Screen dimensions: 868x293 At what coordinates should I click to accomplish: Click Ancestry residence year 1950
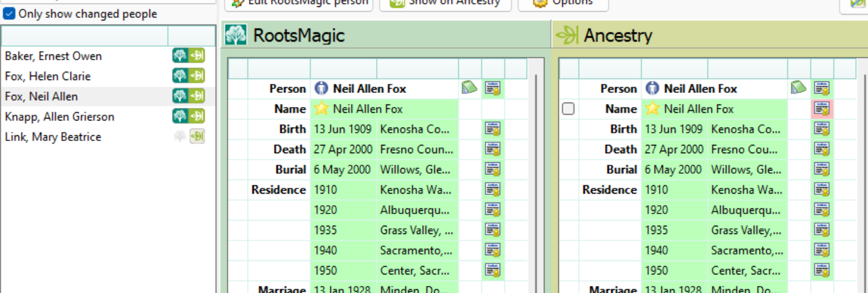click(x=656, y=270)
